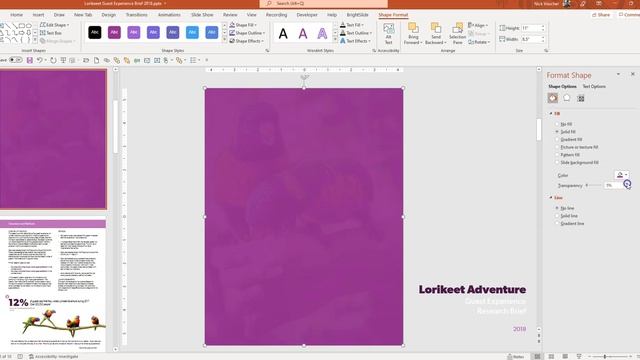
Task: Open the Draw ribbon tab
Action: click(59, 15)
